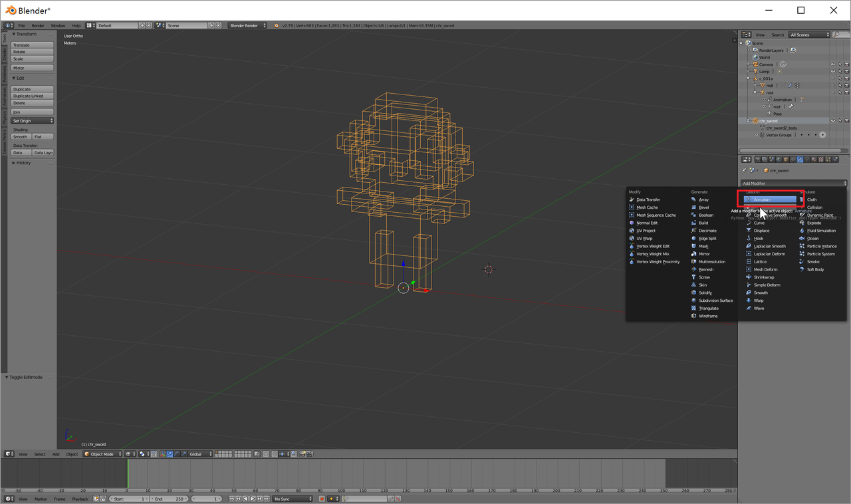
Task: Click the pin icon in properties header
Action: coord(744,170)
